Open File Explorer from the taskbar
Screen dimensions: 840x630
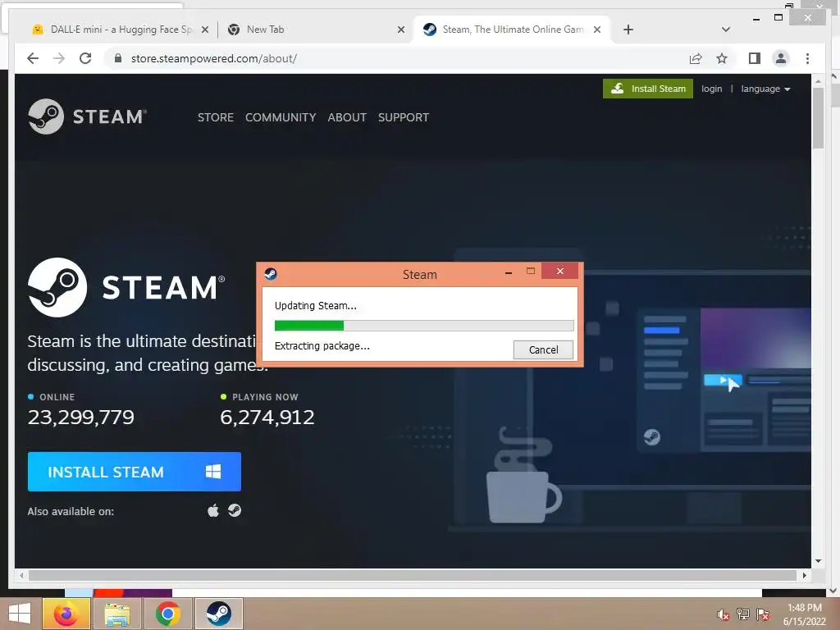point(116,614)
